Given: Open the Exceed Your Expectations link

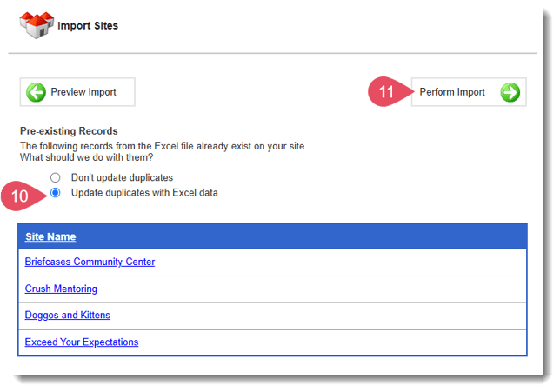Looking at the screenshot, I should click(82, 342).
